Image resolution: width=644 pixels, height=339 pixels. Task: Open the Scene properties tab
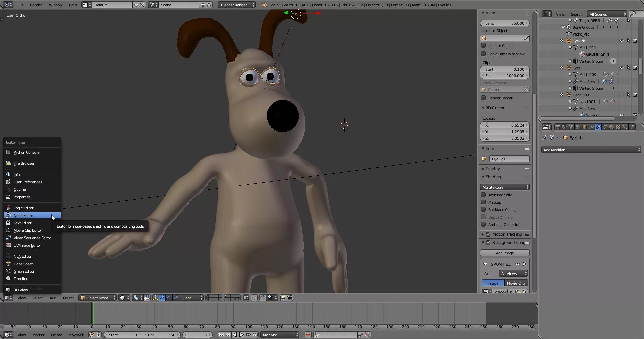coord(571,127)
